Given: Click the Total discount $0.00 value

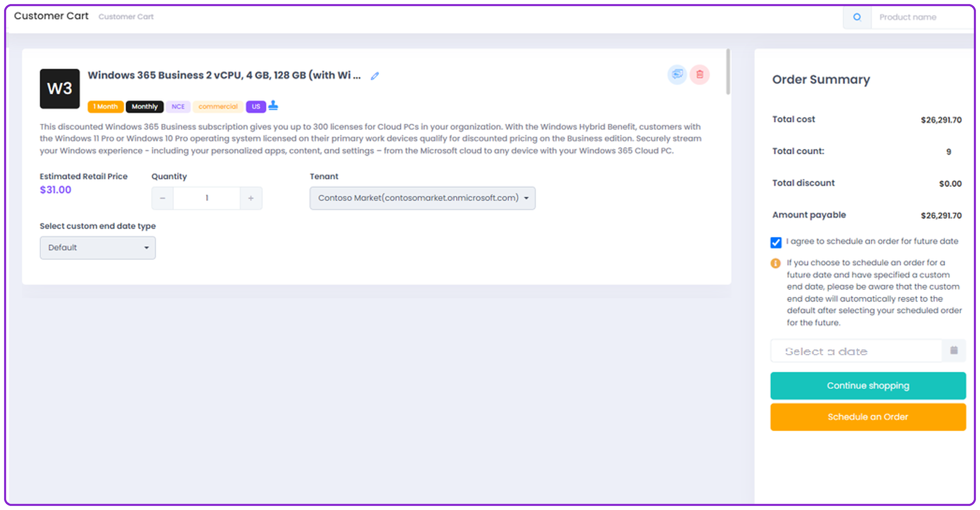Looking at the screenshot, I should coord(950,184).
